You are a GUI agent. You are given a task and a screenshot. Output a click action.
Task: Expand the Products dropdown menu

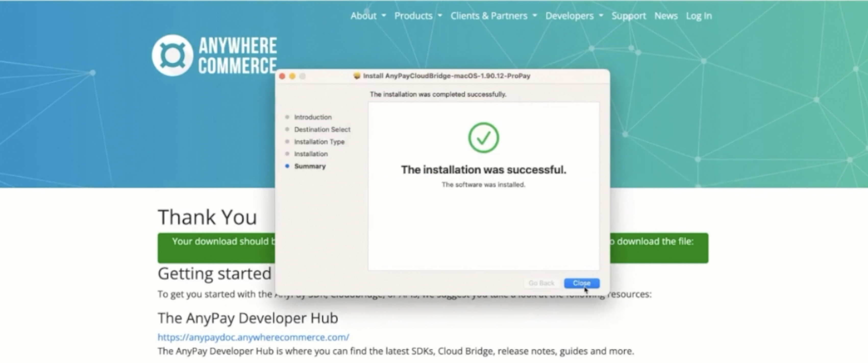pyautogui.click(x=418, y=16)
